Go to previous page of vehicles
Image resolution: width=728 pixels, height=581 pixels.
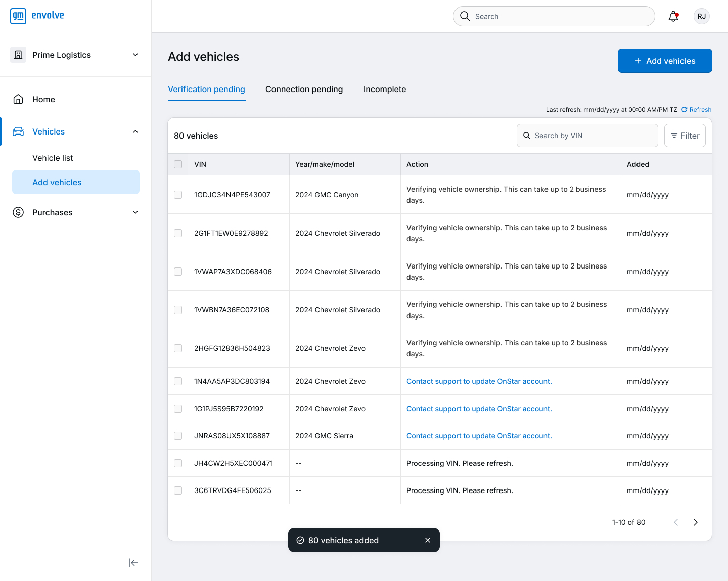click(676, 522)
